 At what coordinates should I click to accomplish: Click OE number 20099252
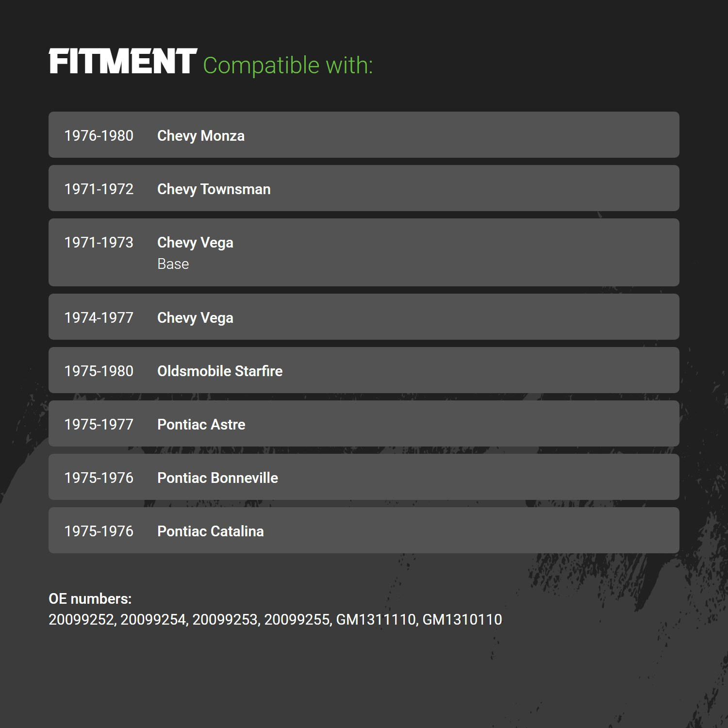click(x=81, y=620)
